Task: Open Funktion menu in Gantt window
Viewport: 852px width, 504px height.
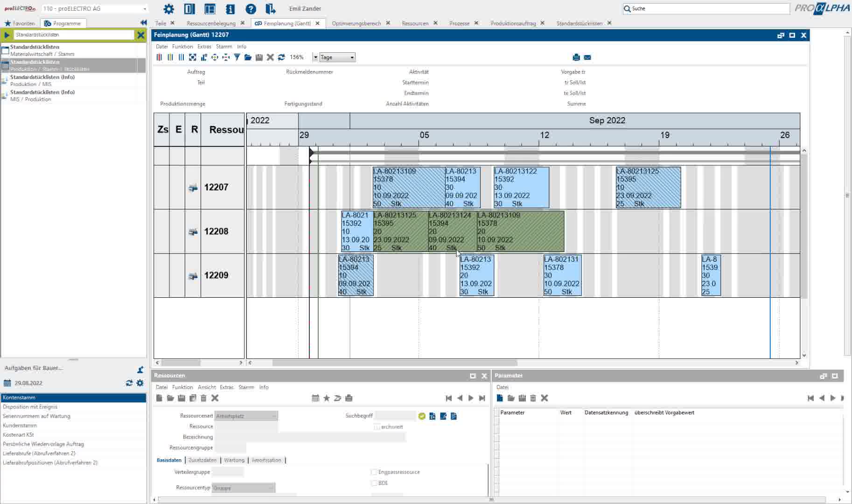Action: click(x=182, y=47)
